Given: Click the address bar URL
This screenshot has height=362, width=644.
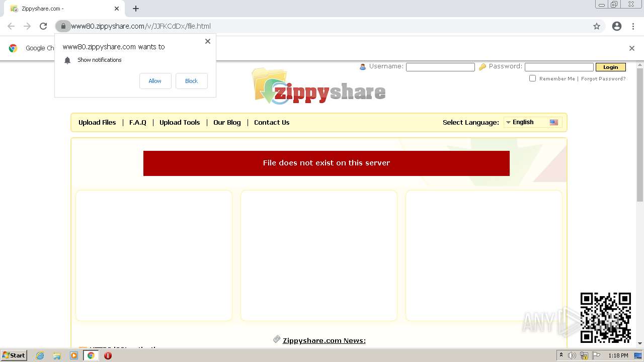Looking at the screenshot, I should [141, 26].
